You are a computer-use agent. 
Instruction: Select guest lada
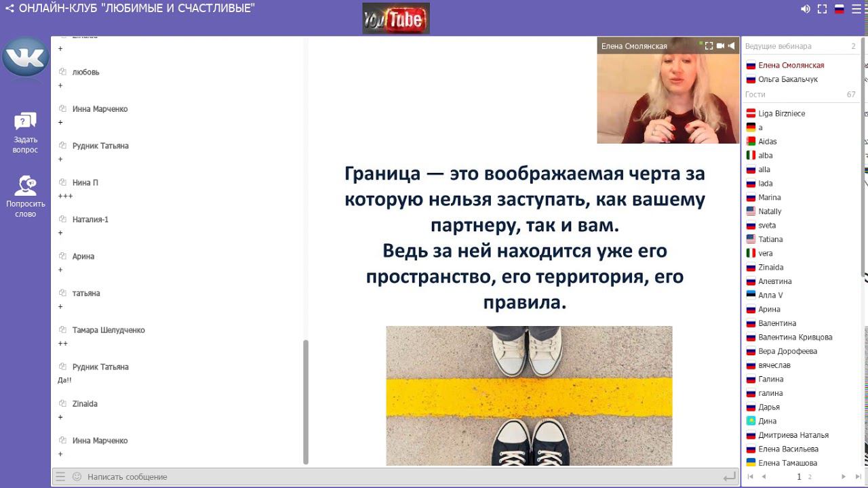point(766,184)
